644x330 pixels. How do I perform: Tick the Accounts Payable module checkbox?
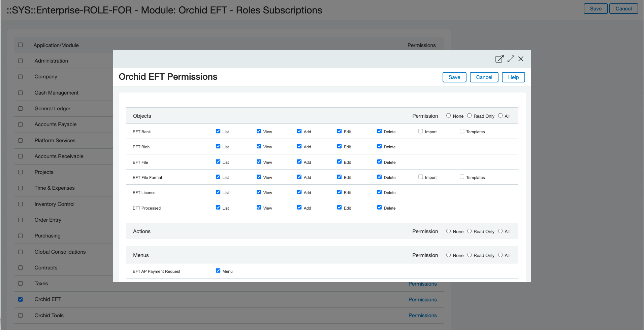pyautogui.click(x=21, y=124)
